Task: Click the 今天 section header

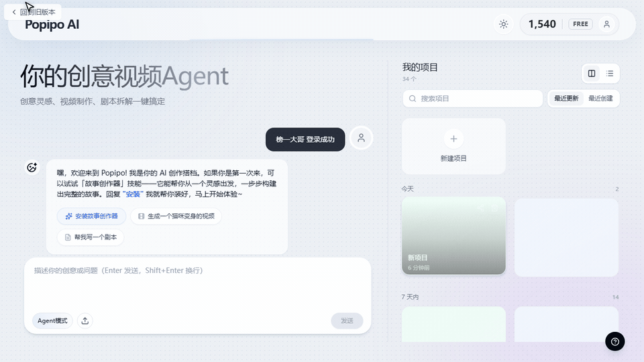Action: click(407, 189)
